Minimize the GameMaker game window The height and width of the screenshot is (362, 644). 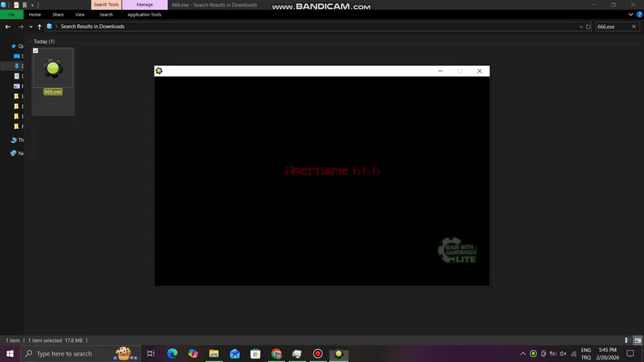pos(440,71)
